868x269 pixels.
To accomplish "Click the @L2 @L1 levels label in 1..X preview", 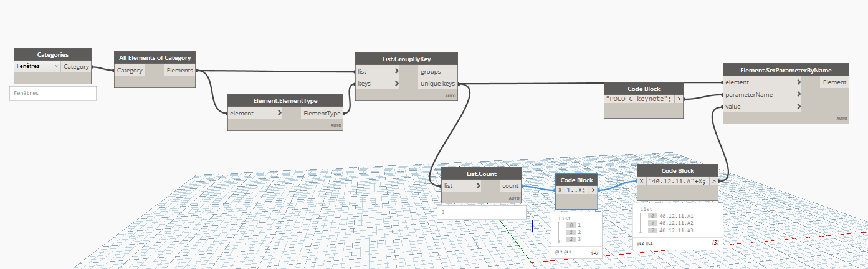I will coord(563,252).
